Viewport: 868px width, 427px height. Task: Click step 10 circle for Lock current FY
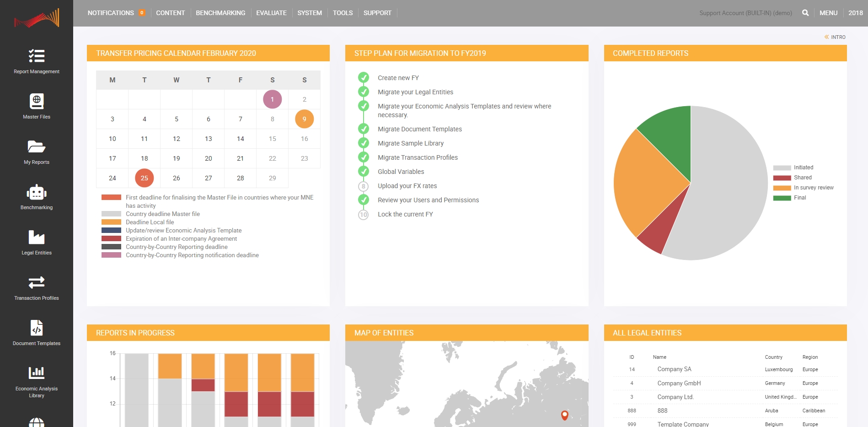[x=364, y=215]
